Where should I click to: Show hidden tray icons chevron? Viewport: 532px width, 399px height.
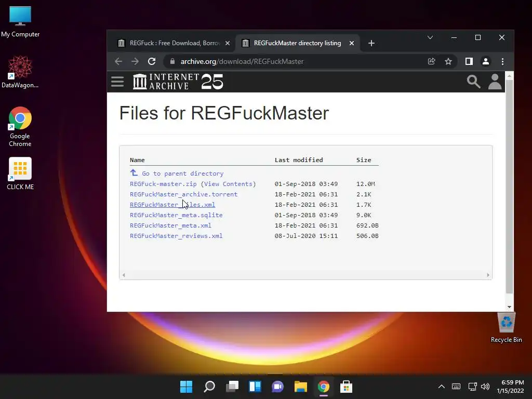[442, 387]
